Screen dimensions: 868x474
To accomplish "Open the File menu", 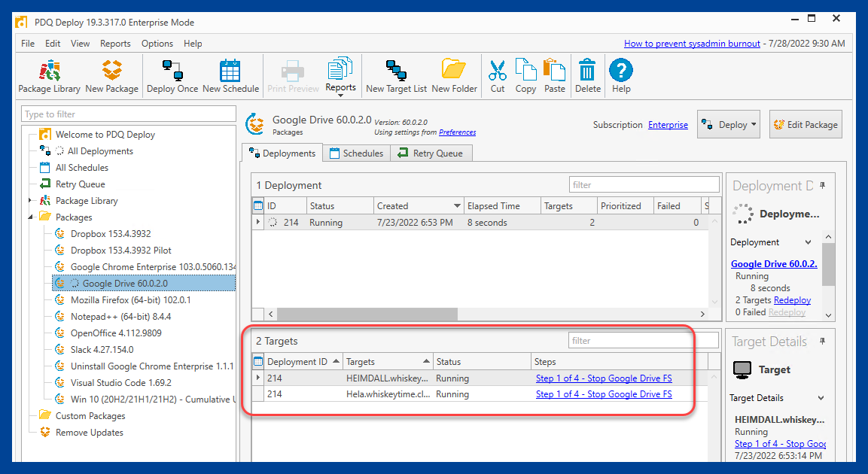I will pos(28,43).
